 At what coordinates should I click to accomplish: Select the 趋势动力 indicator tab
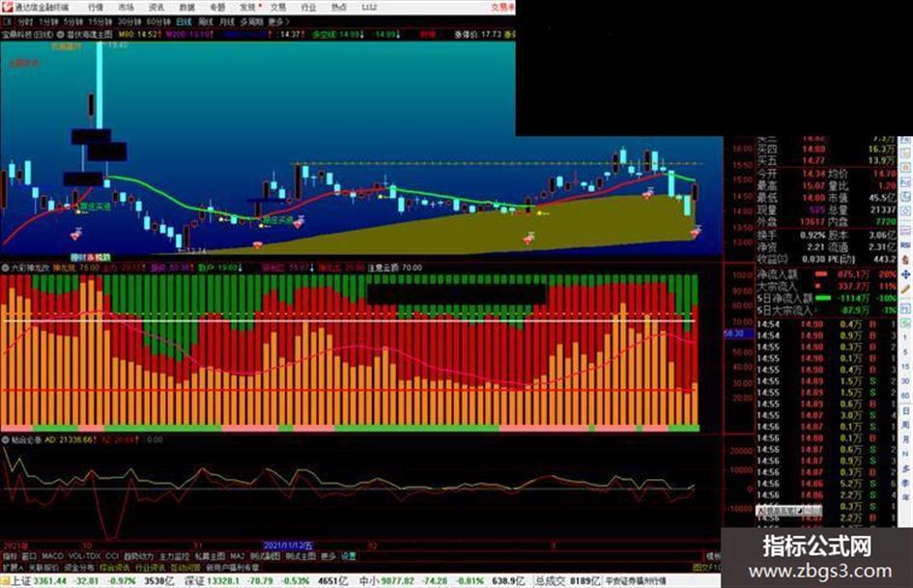point(139,556)
